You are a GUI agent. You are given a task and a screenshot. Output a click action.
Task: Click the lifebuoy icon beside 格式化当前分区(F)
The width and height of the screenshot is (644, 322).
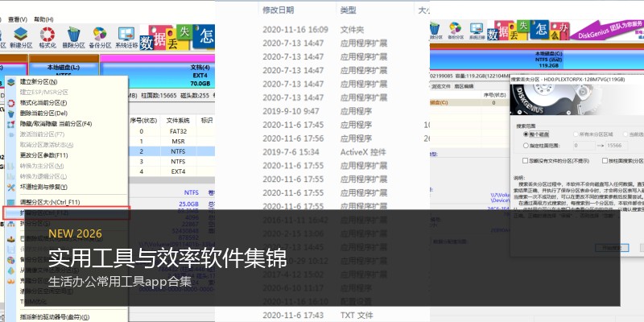point(11,103)
